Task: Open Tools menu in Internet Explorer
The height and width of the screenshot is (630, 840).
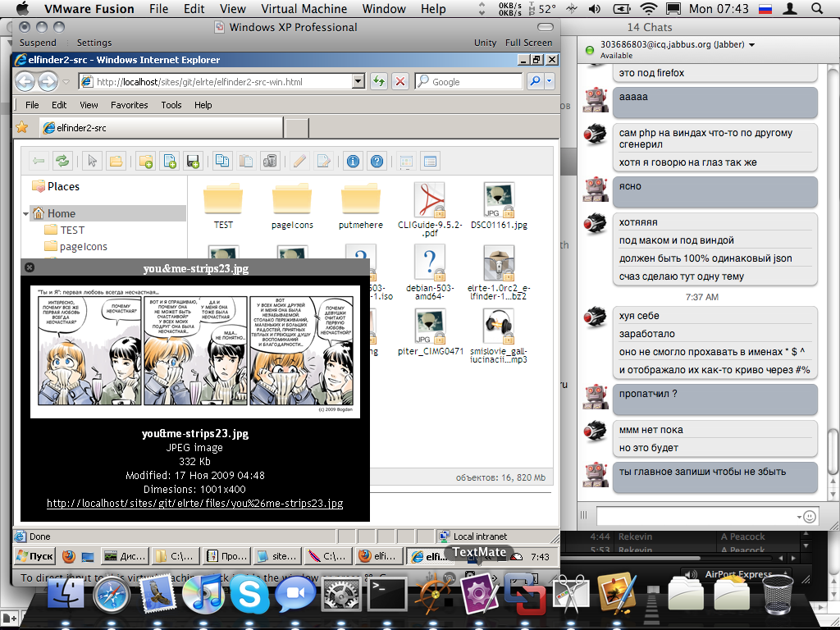Action: [x=171, y=105]
